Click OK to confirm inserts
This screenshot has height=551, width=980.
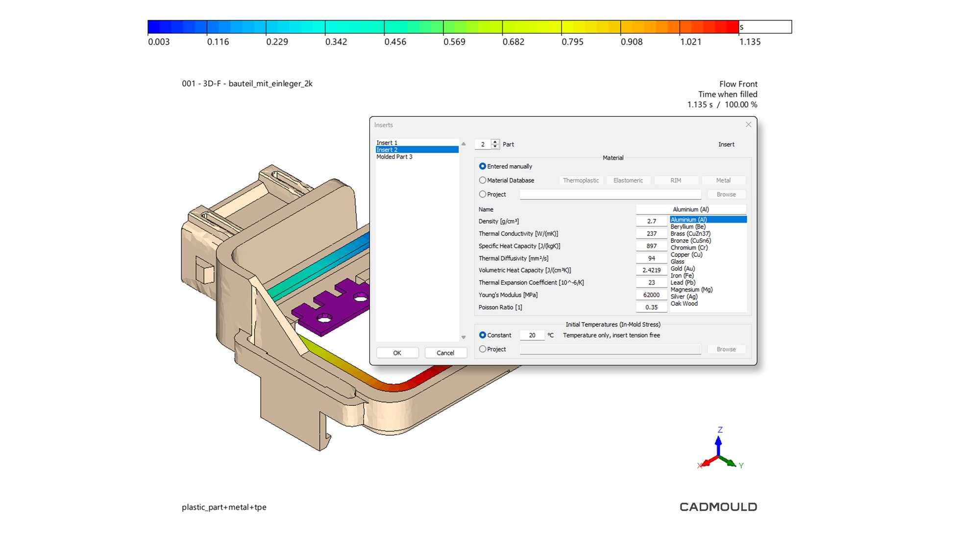coord(397,353)
